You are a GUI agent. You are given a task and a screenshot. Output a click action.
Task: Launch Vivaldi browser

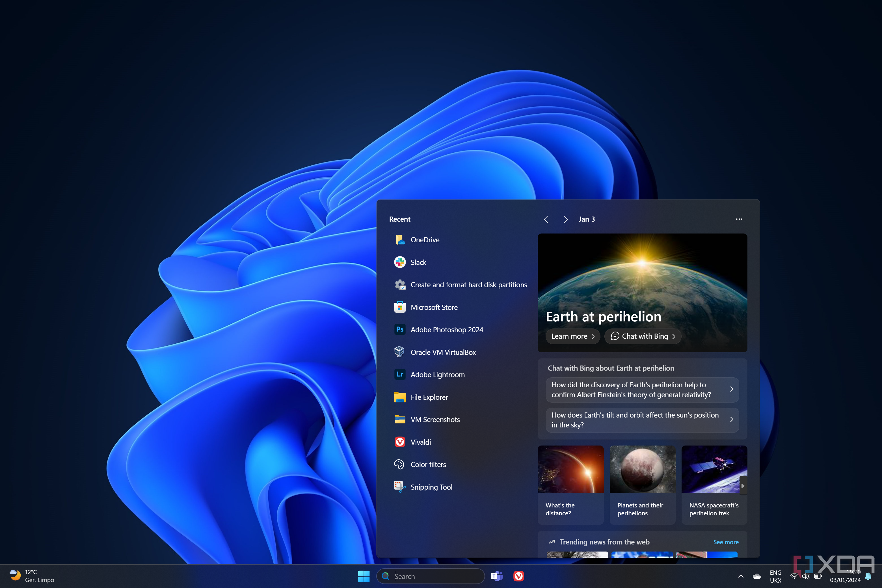pos(420,442)
